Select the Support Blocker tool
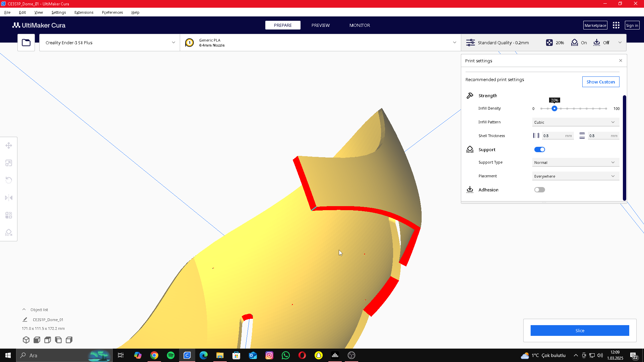The width and height of the screenshot is (644, 362). pos(9,233)
